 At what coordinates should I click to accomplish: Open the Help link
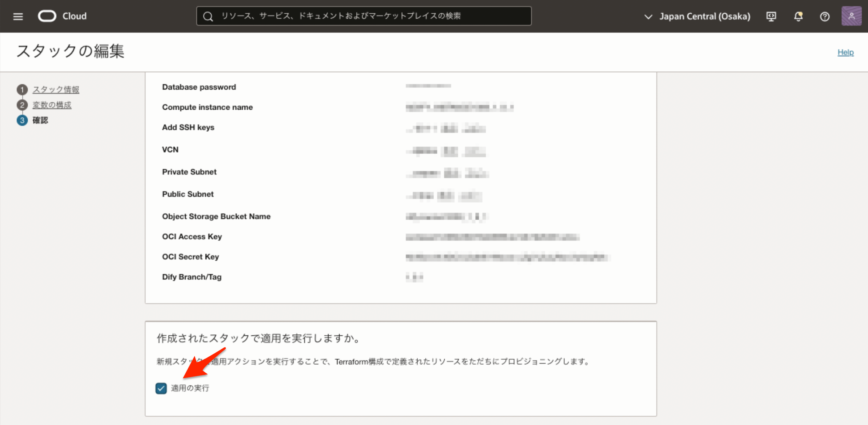point(845,52)
